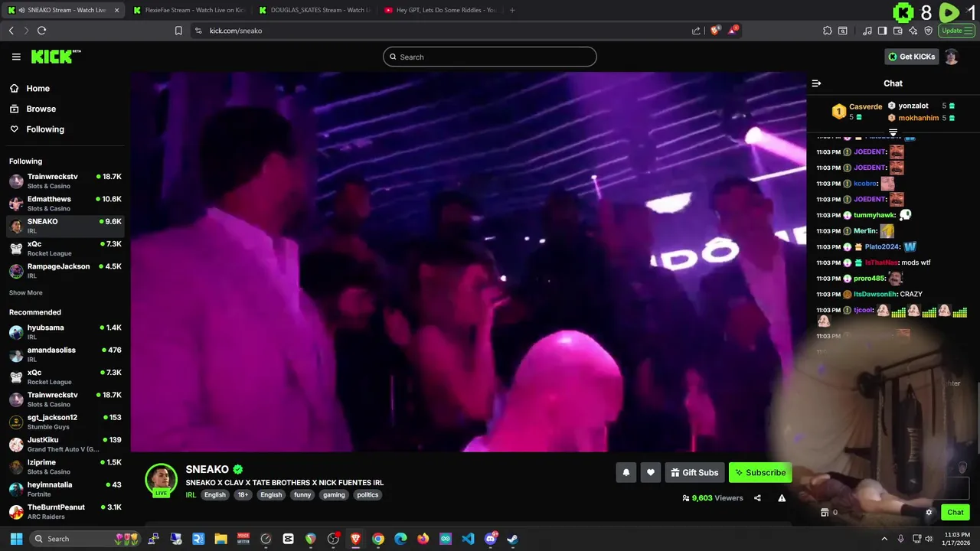
Task: Open hyubsama recommended channel
Action: tap(65, 331)
